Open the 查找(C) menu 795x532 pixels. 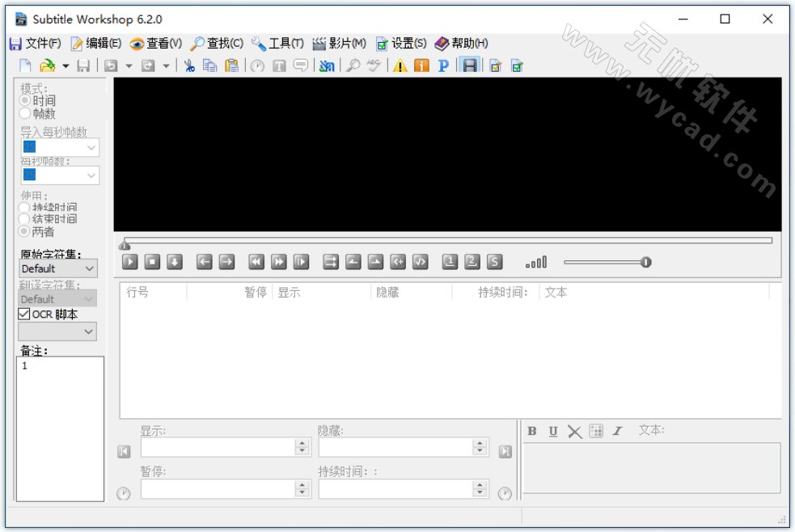tap(217, 44)
